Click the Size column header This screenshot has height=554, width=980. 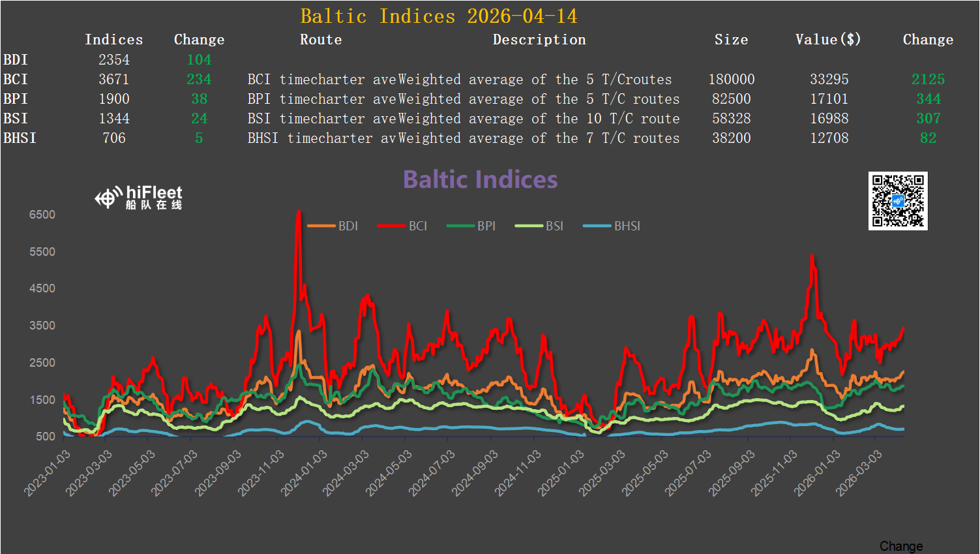(731, 40)
